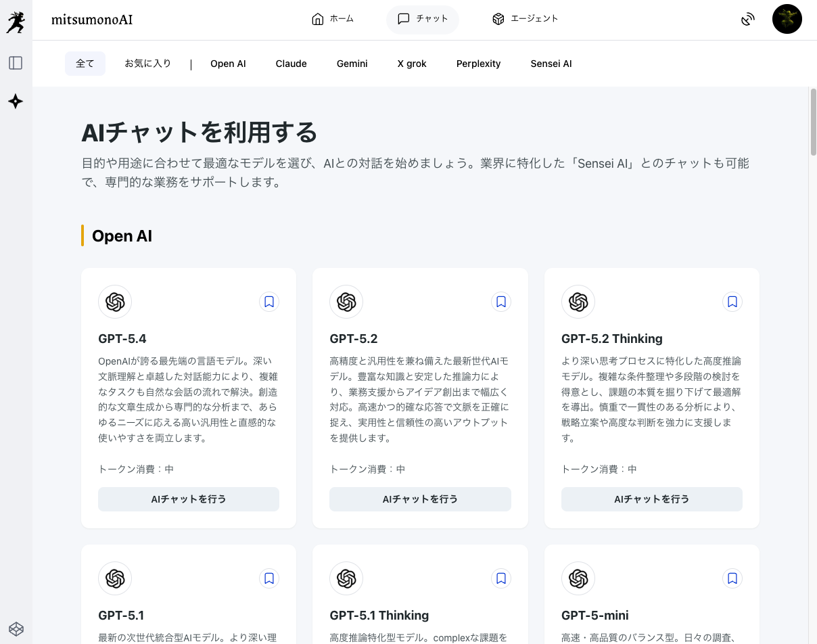Start AIチャットを行う for GPT-5.2 Thinking

click(x=652, y=499)
